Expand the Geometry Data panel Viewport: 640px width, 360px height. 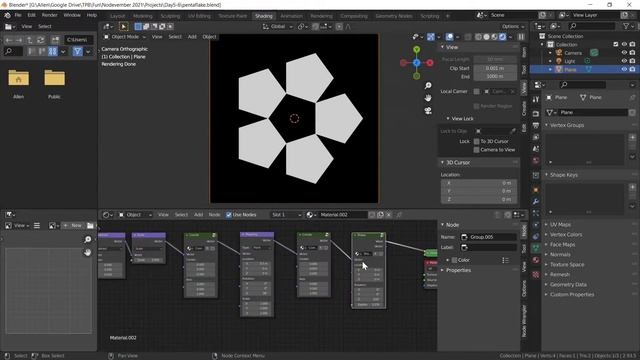tap(568, 284)
